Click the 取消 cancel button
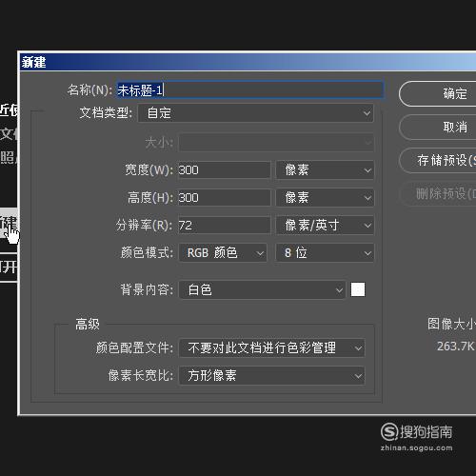This screenshot has height=476, width=476. [438, 128]
